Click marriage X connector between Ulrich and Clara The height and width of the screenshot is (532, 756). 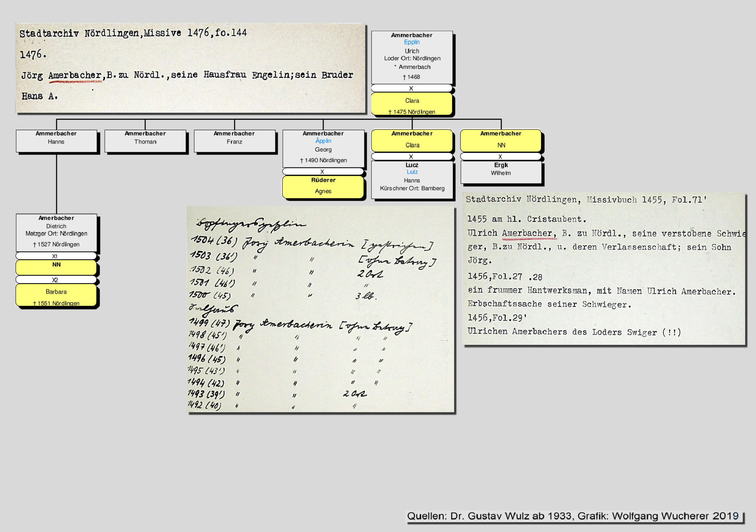click(412, 88)
